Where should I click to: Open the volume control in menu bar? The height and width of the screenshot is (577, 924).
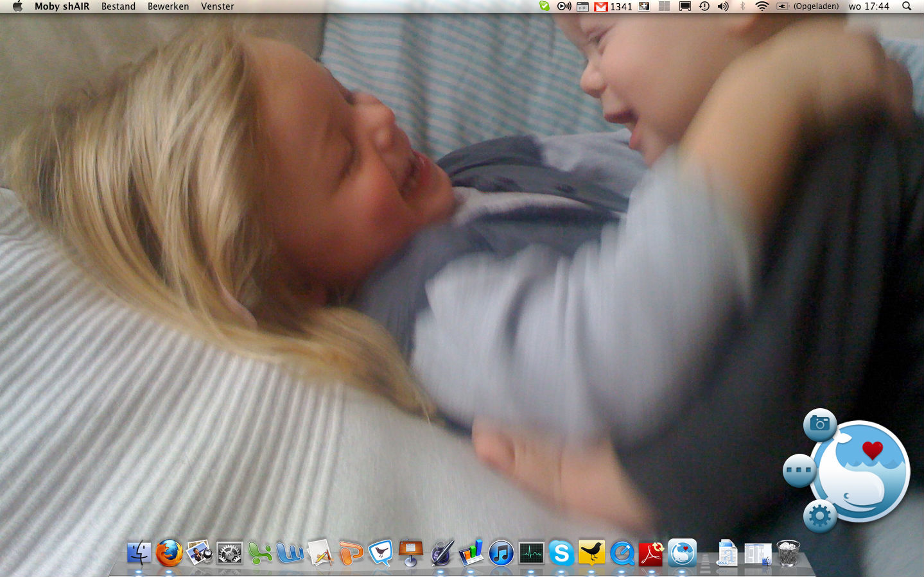pos(723,6)
